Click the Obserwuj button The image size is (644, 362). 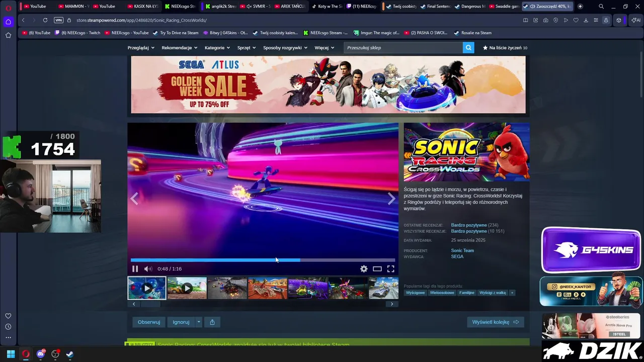tap(149, 322)
